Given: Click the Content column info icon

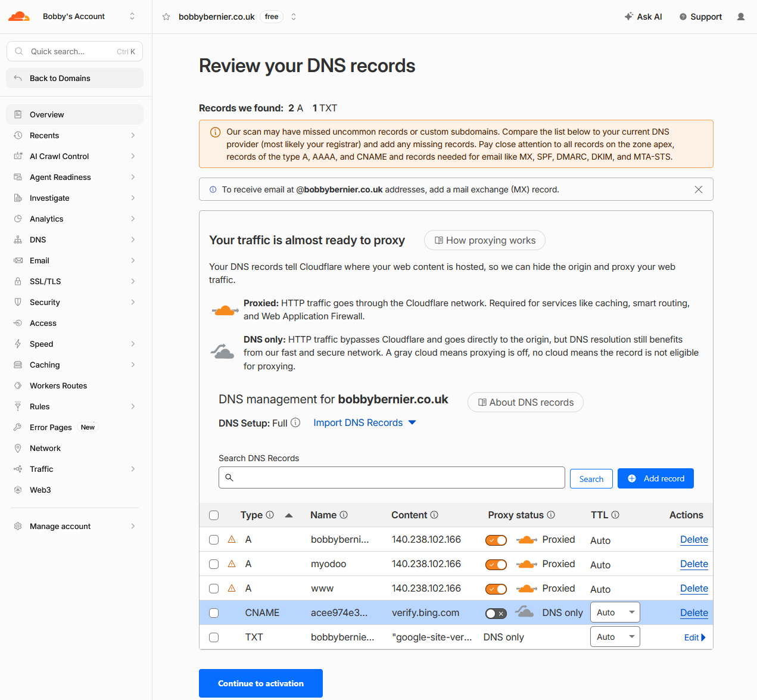Looking at the screenshot, I should [434, 515].
